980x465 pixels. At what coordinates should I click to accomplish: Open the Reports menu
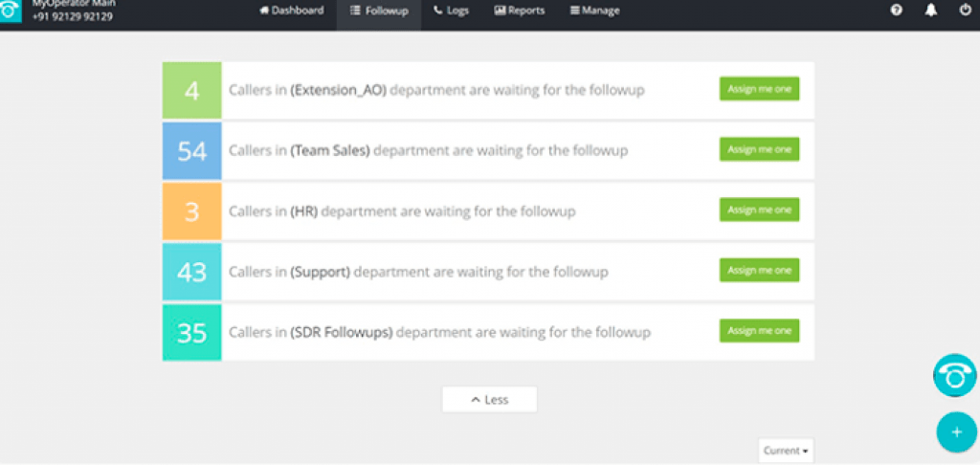[520, 11]
